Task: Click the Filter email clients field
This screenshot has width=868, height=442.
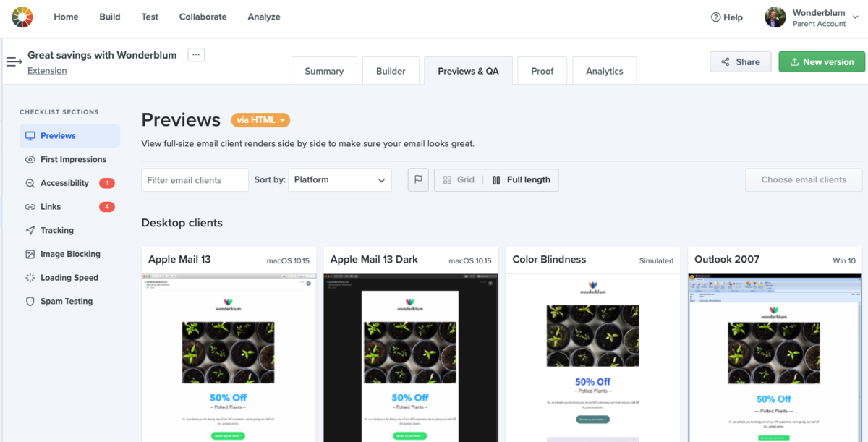Action: 195,180
